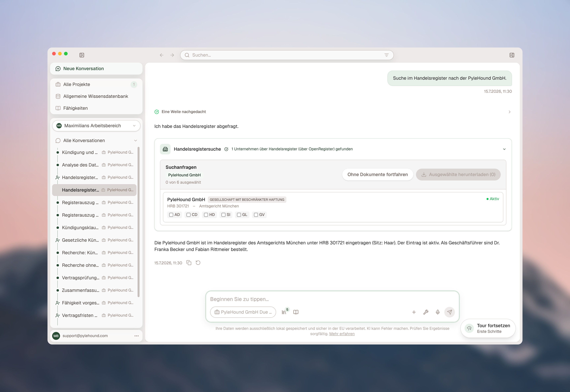Check the HD document checkbox
This screenshot has height=392, width=570.
pos(206,215)
